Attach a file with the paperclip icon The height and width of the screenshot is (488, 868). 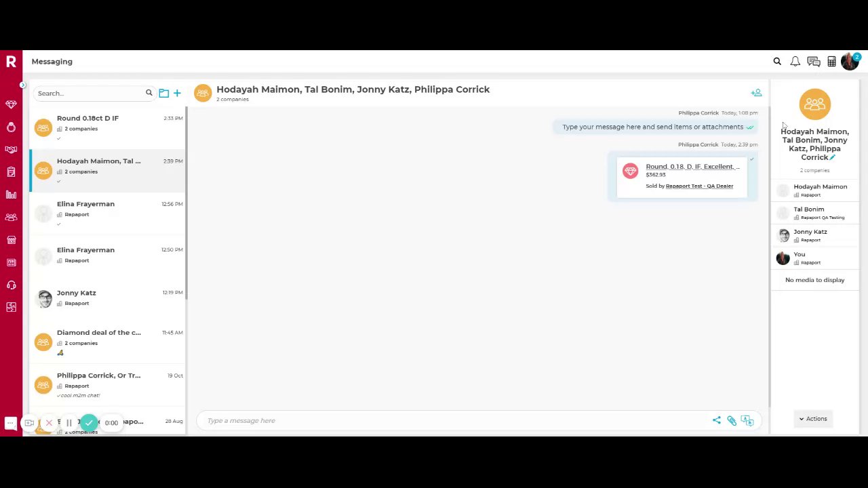coord(732,421)
